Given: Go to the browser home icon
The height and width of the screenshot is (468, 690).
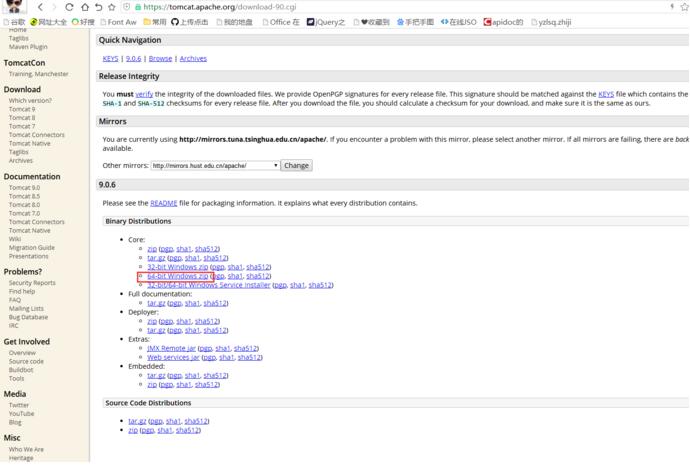Looking at the screenshot, I should click(84, 7).
